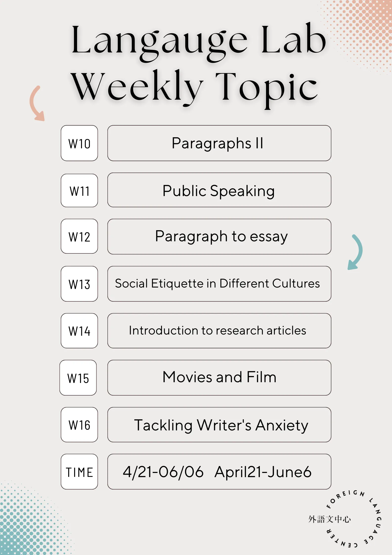Viewport: 392px width, 555px height.
Task: Click the W15 week label
Action: 78,378
